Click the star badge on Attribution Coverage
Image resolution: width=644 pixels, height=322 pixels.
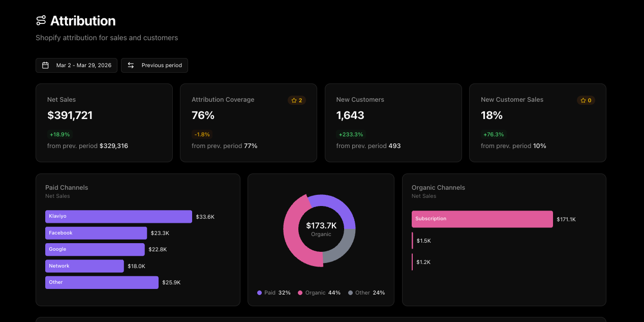coord(297,100)
